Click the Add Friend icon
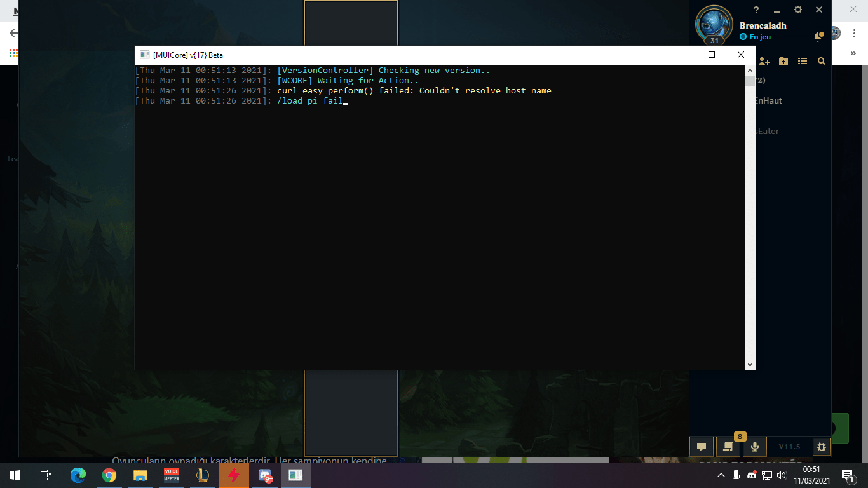Image resolution: width=868 pixels, height=488 pixels. click(x=764, y=61)
